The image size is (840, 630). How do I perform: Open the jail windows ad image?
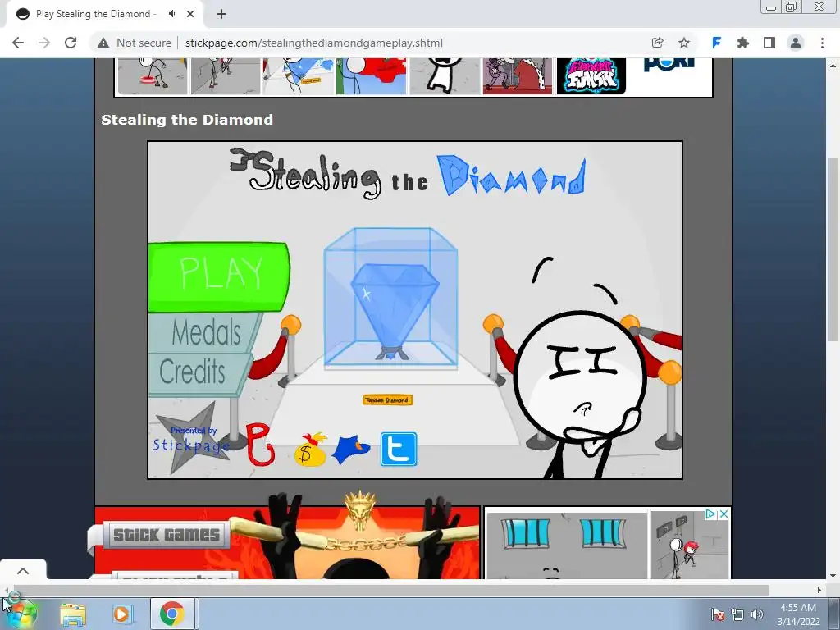point(567,545)
